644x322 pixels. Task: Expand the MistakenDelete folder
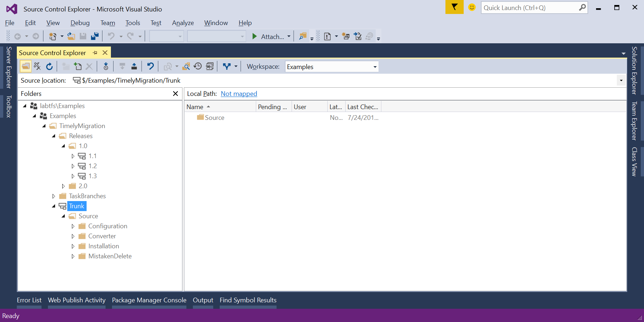coord(73,256)
